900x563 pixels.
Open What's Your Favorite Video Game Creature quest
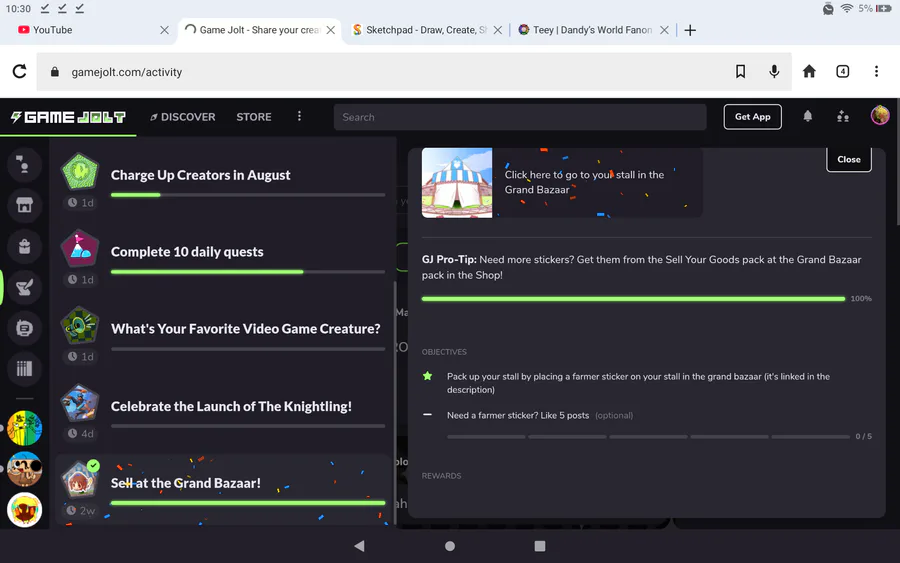coord(223,336)
